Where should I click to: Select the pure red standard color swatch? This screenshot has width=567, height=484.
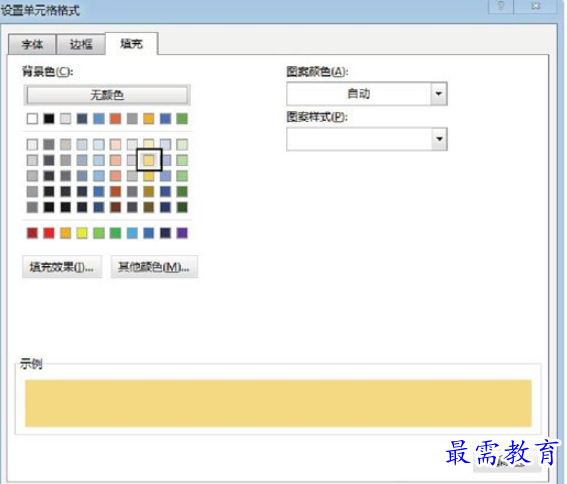tap(49, 233)
